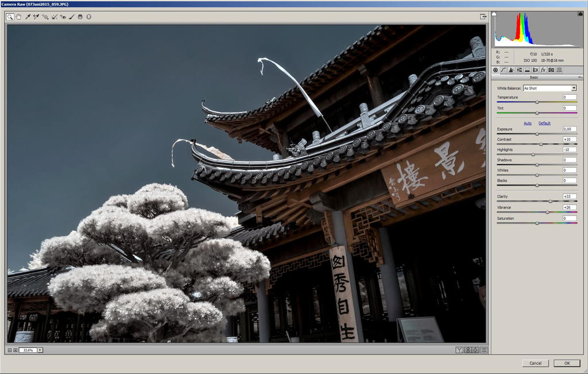Switch to the Tone Curve tab
Viewport: 588px width, 374px height.
click(x=504, y=70)
